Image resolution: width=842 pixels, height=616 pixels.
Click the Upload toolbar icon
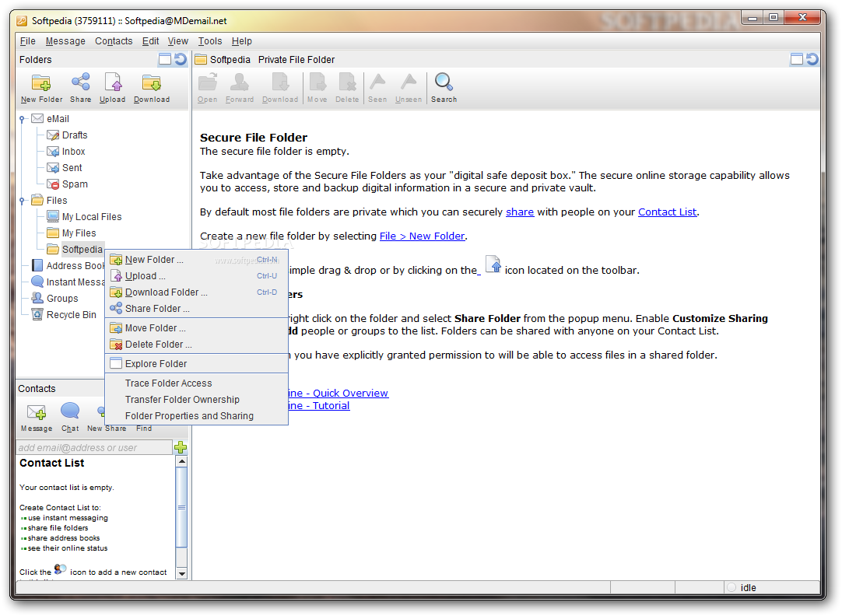pos(113,82)
